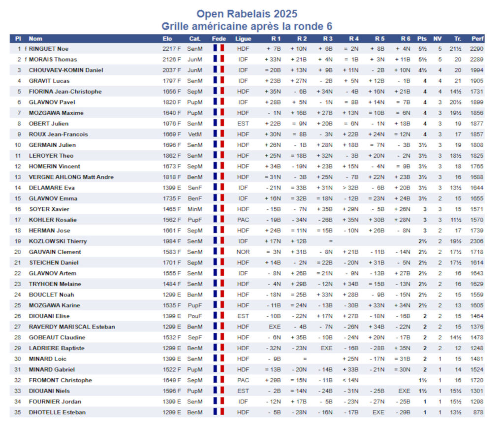
Task: Click the flag icon in MORAIS Thomas's row
Action: click(x=219, y=59)
